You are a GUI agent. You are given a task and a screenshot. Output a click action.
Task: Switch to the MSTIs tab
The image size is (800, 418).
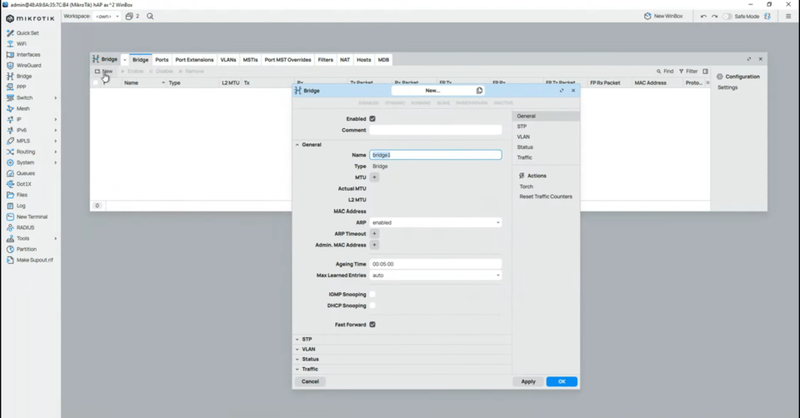250,60
